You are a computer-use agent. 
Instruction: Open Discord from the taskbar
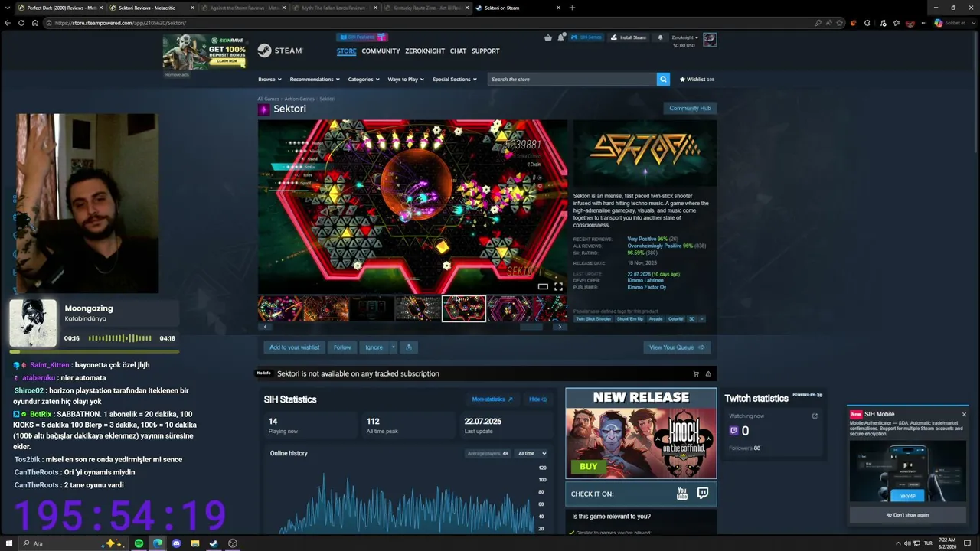coord(176,543)
